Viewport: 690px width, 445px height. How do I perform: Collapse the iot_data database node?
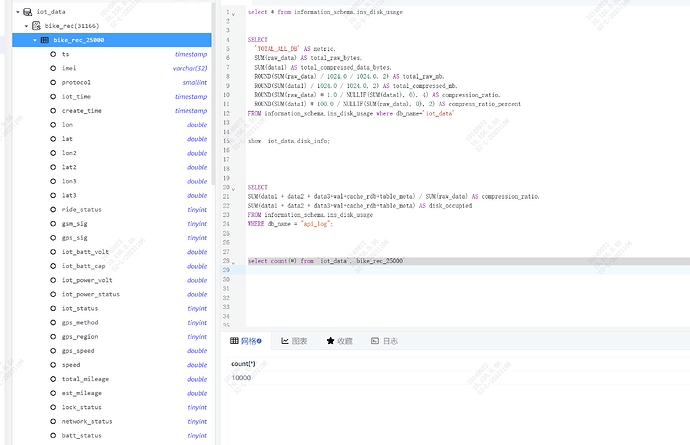click(x=17, y=11)
